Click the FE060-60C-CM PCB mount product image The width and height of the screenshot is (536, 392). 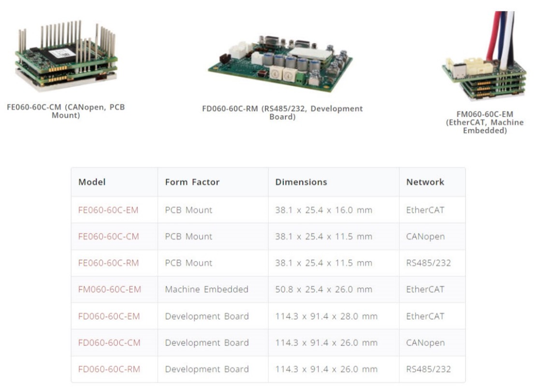point(66,55)
